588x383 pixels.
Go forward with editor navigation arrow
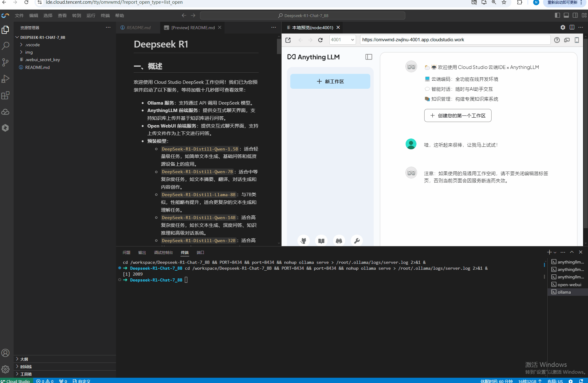pyautogui.click(x=193, y=15)
